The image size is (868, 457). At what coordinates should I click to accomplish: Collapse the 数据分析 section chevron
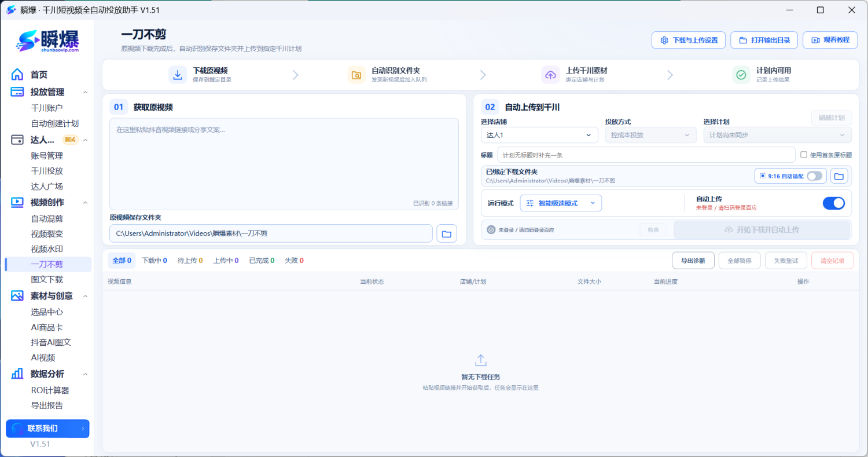point(85,374)
